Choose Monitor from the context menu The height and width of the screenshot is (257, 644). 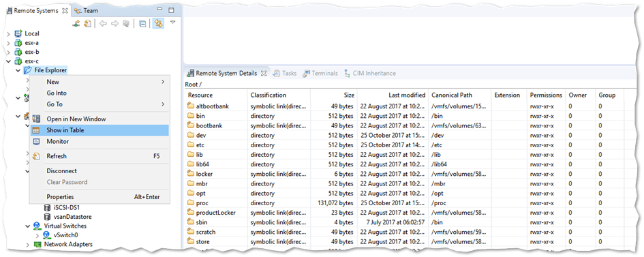pyautogui.click(x=99, y=141)
